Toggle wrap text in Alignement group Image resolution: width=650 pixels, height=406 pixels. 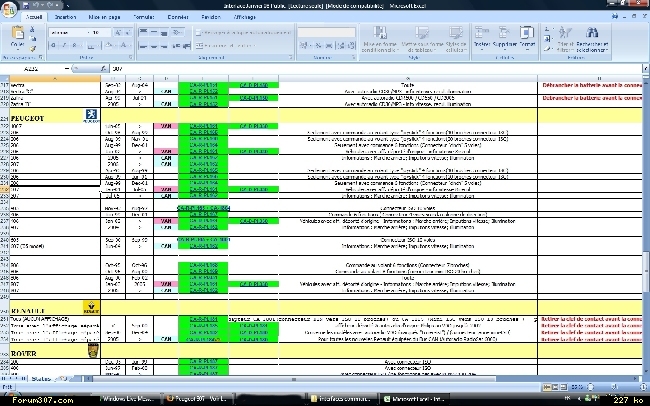[244, 32]
